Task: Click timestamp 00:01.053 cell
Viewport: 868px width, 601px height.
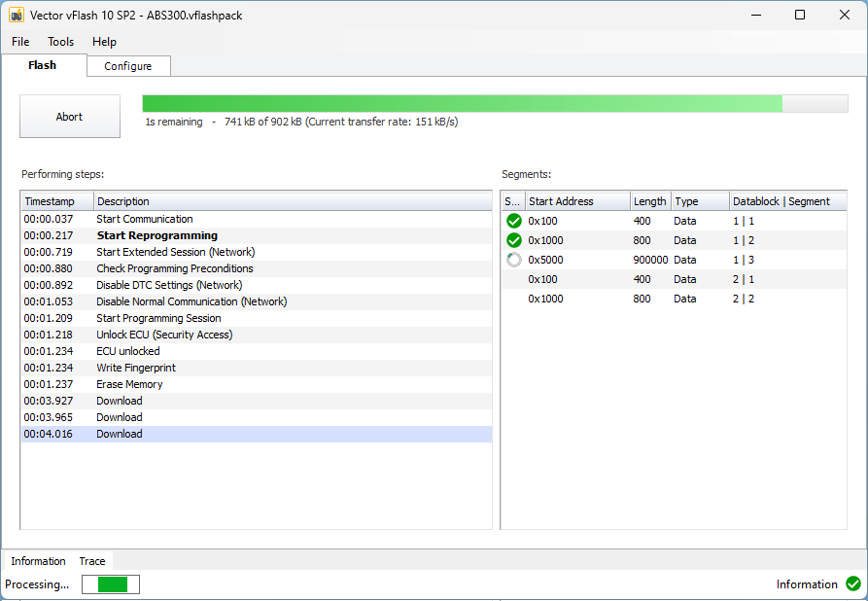Action: point(49,301)
